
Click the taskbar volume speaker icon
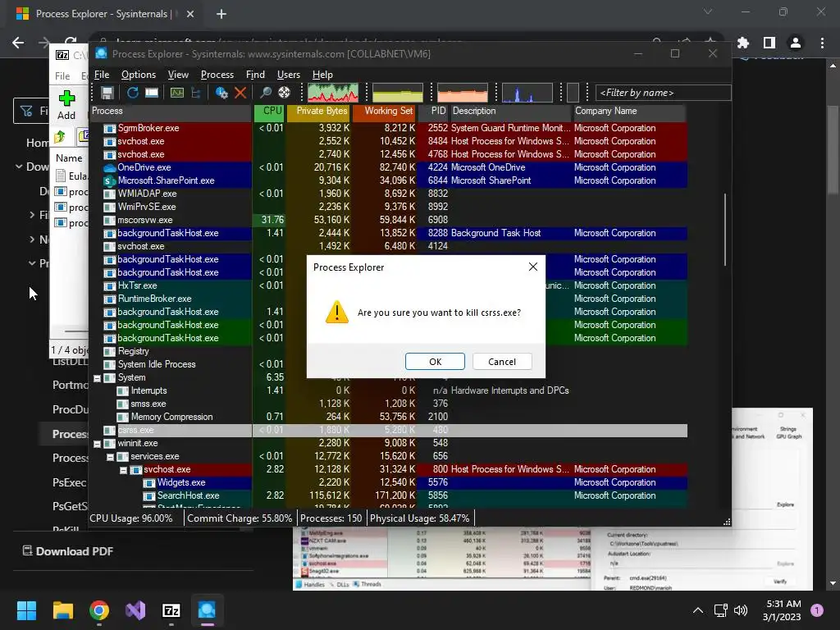coord(741,610)
